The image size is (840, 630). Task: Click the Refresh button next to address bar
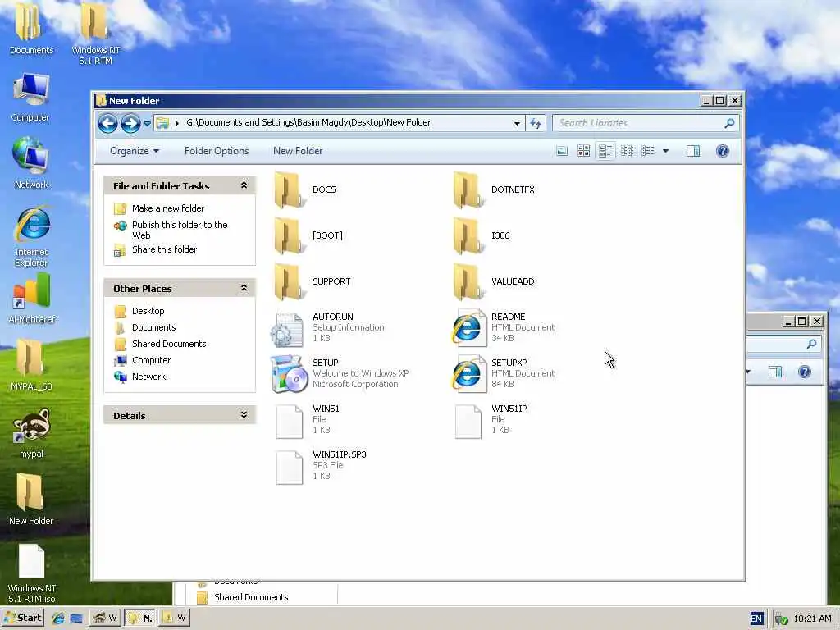pyautogui.click(x=535, y=123)
